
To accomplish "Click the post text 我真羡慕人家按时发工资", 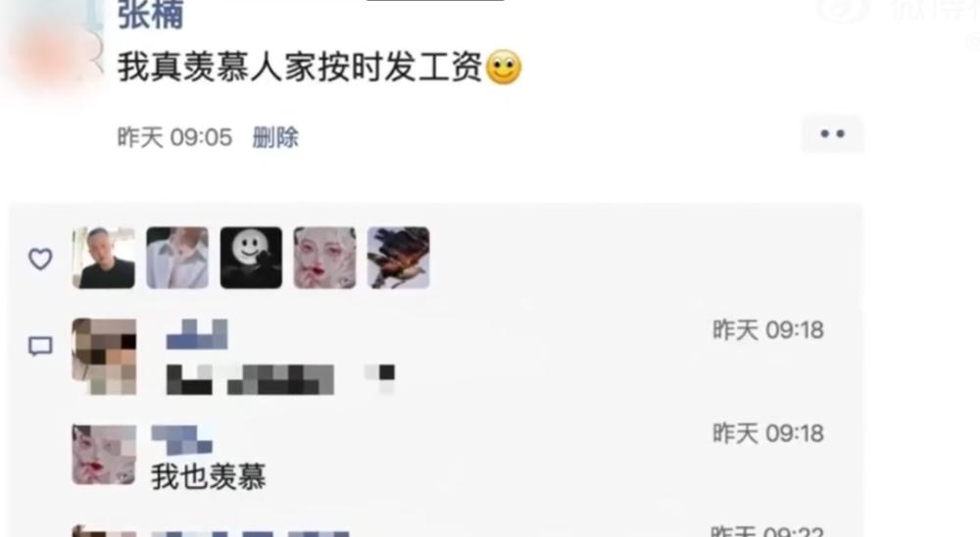I will (300, 67).
